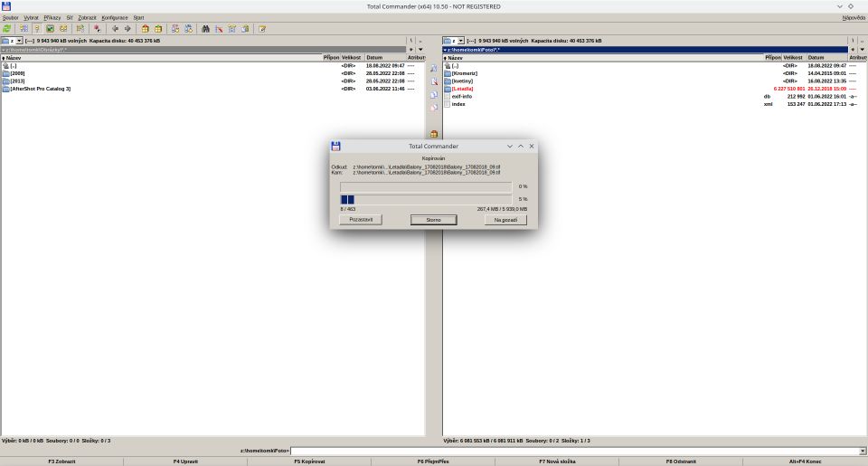Sort right panel by Velikost column
The height and width of the screenshot is (466, 868).
click(793, 58)
